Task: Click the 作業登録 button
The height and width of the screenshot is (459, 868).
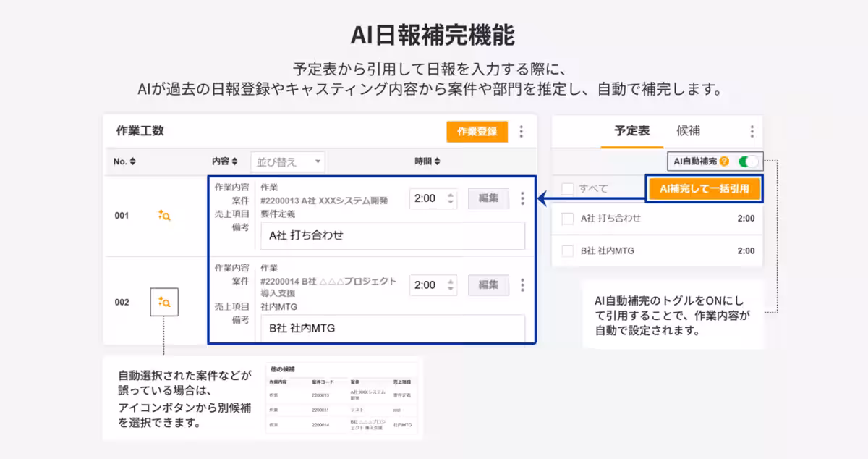Action: click(477, 131)
